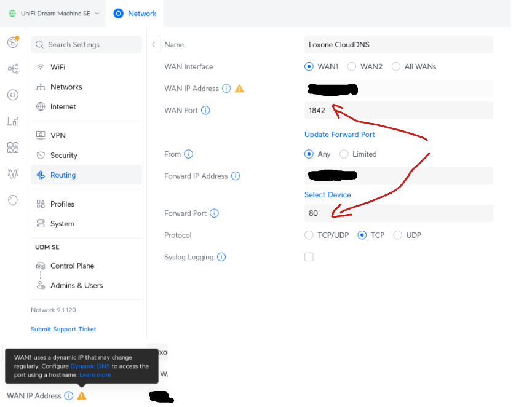Select Any source radio button
Viewport: 532px width, 407px height.
tap(309, 154)
